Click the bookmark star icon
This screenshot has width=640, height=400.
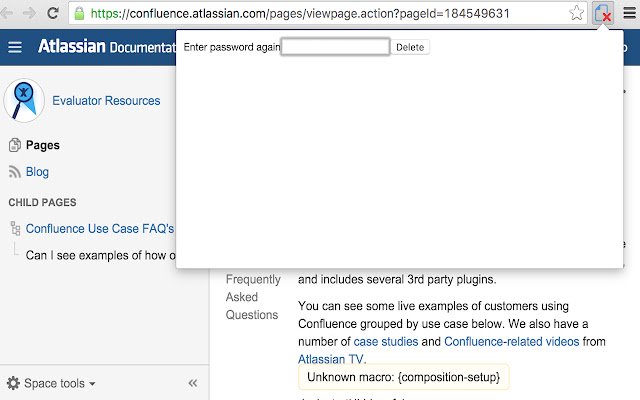(x=576, y=13)
